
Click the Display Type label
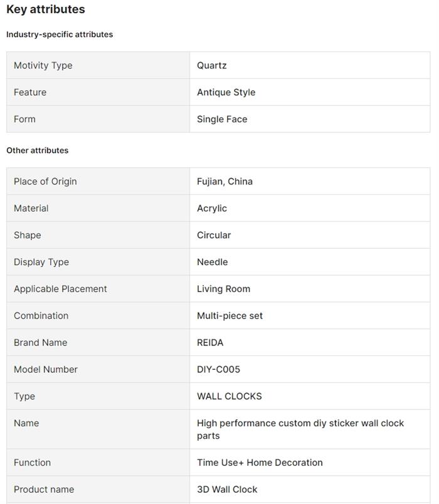pos(41,262)
